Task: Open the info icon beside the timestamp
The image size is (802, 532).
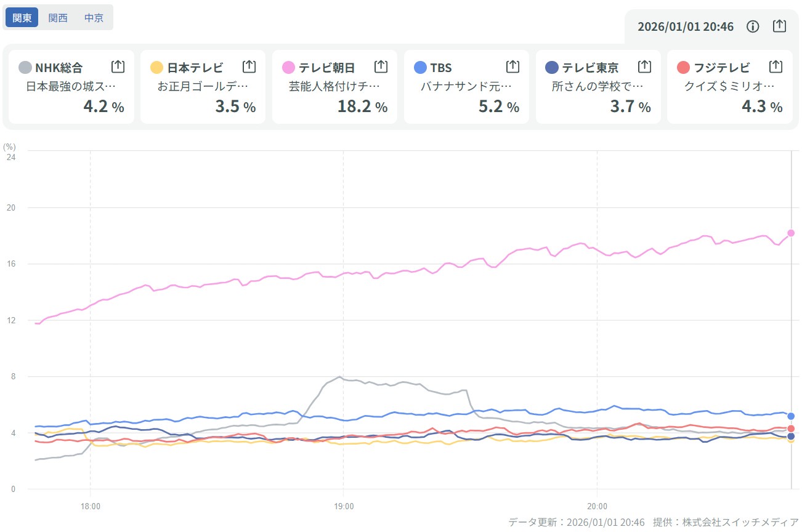Action: pos(753,26)
